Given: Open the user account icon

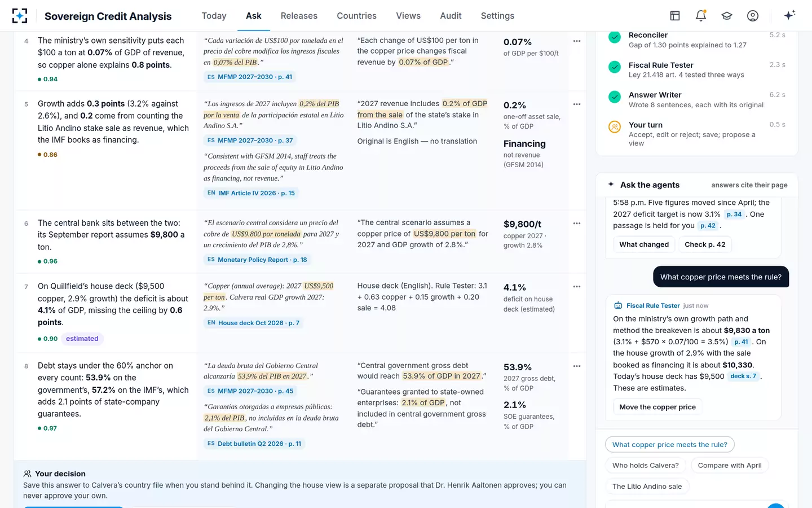Looking at the screenshot, I should (x=753, y=16).
